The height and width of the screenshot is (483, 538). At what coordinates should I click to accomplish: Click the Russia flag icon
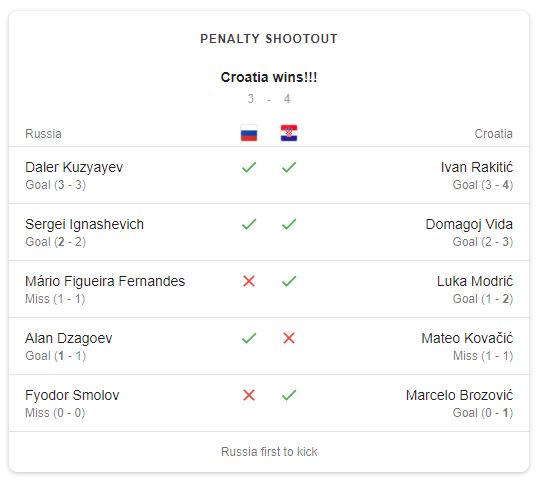249,133
